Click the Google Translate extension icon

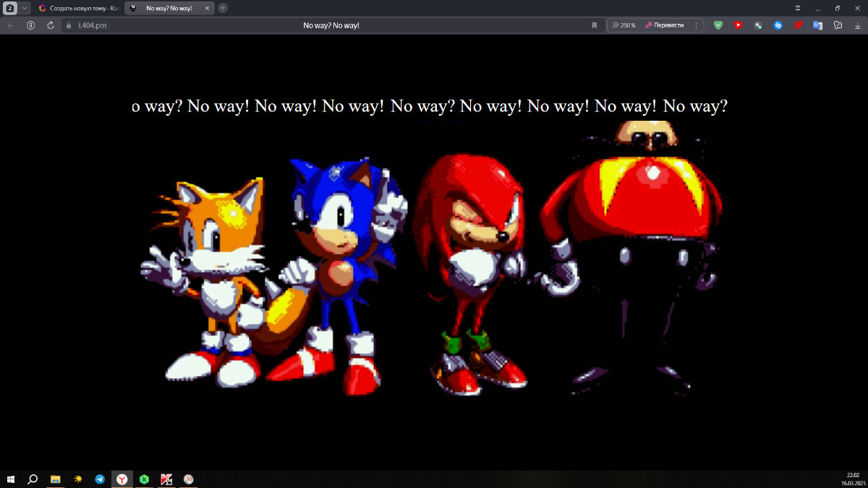coord(817,25)
